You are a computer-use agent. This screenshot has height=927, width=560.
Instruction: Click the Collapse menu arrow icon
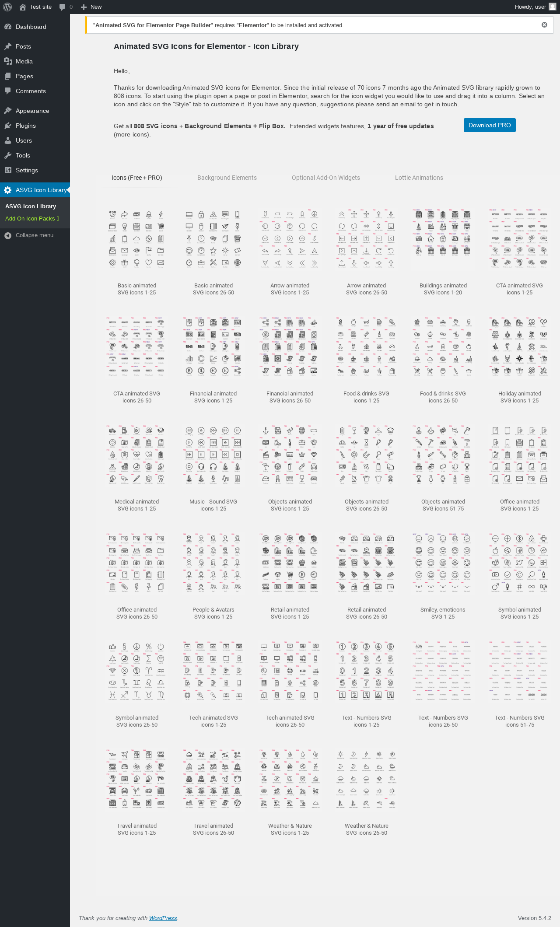[x=8, y=235]
